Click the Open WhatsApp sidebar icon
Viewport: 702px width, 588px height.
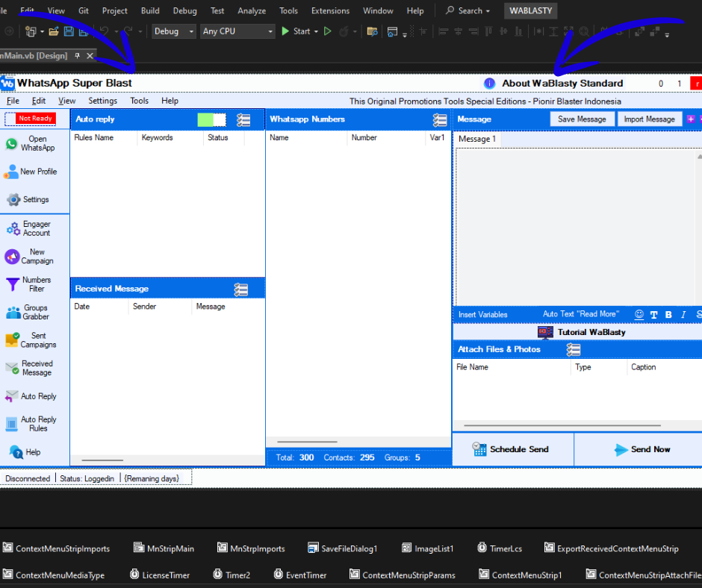click(x=11, y=144)
